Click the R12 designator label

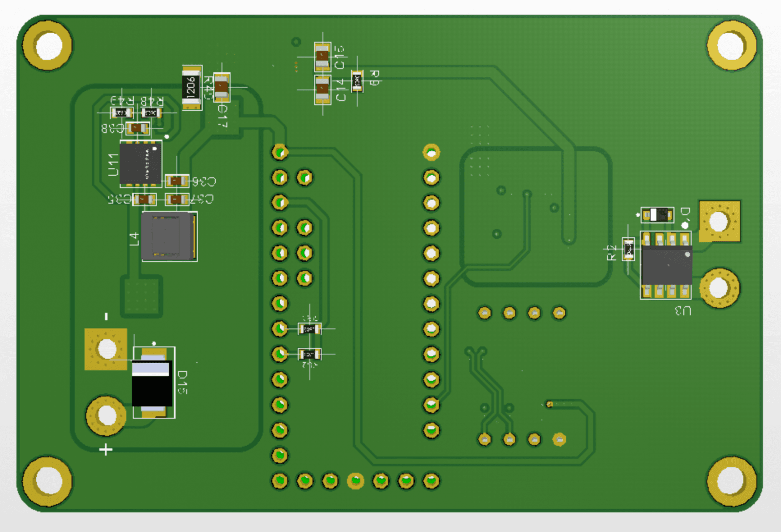(x=611, y=253)
